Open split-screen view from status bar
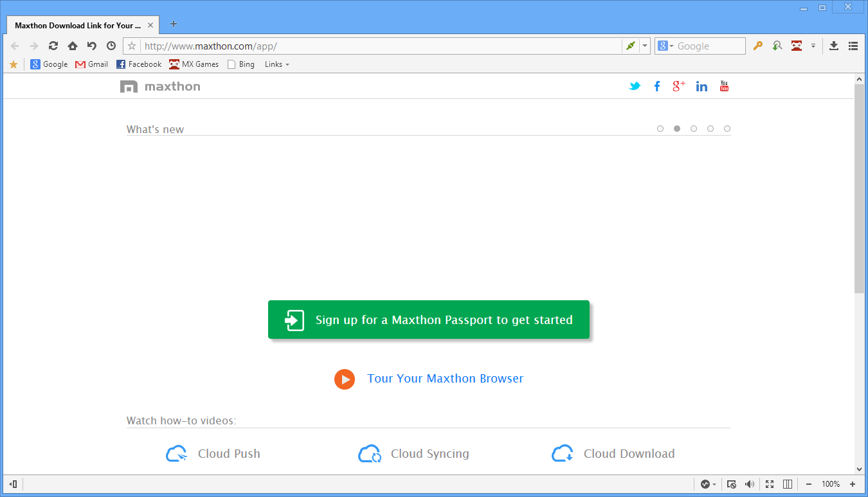 click(x=788, y=483)
